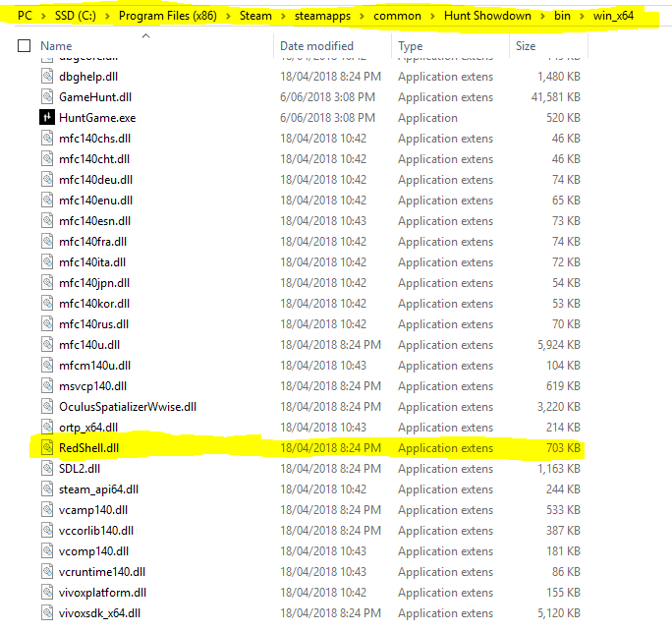This screenshot has height=632, width=672.
Task: Click the 5,120 KB size value
Action: click(x=559, y=613)
